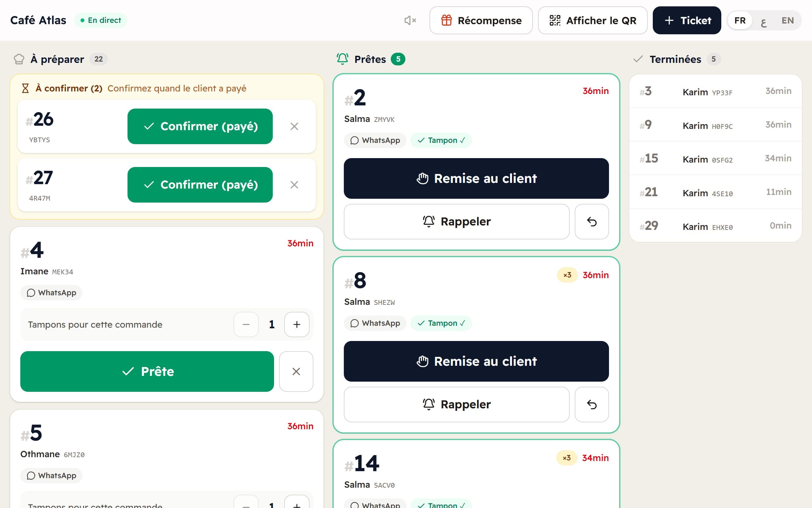Click the En direct status badge
The height and width of the screenshot is (508, 812).
click(x=101, y=20)
